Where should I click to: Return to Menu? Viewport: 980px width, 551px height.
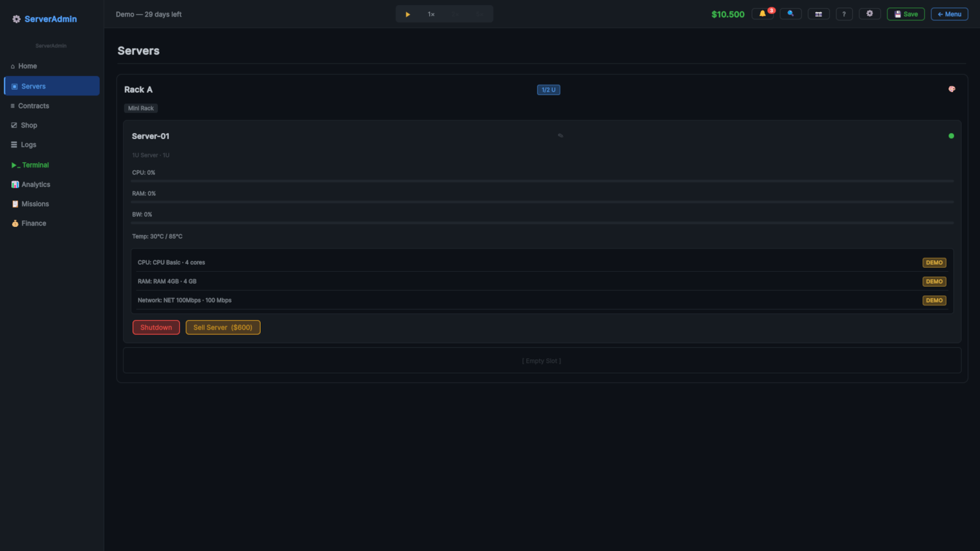click(949, 14)
